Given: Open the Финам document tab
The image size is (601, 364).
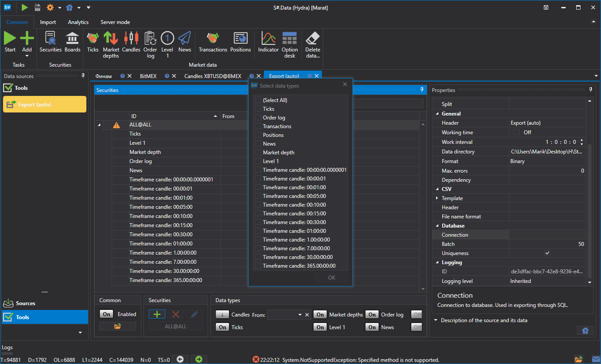Looking at the screenshot, I should click(104, 76).
